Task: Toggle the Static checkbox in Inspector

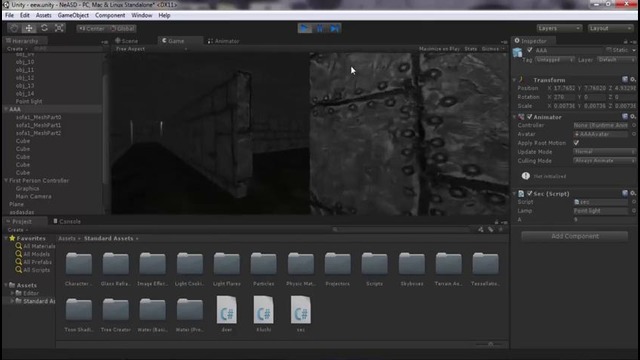Action: (609, 50)
